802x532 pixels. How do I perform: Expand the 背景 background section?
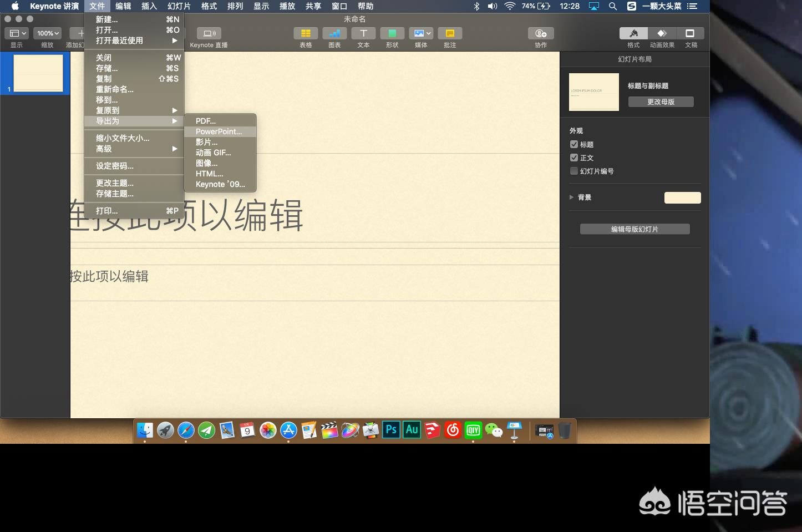(571, 197)
